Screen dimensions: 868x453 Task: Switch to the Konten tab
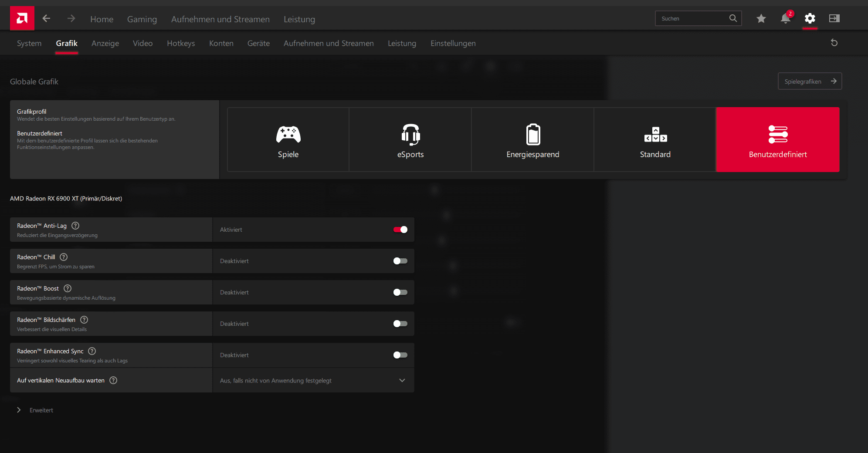(x=221, y=43)
